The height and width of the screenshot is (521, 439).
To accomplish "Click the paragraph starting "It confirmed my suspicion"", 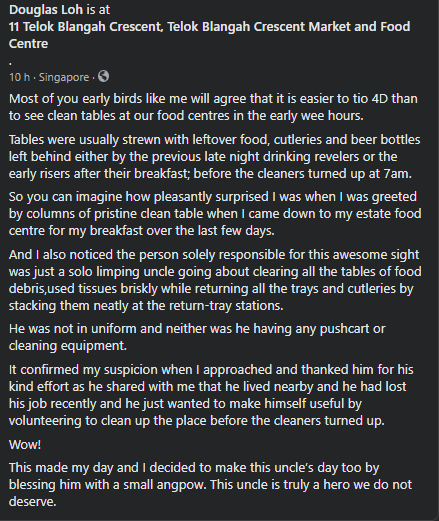I will click(x=211, y=395).
